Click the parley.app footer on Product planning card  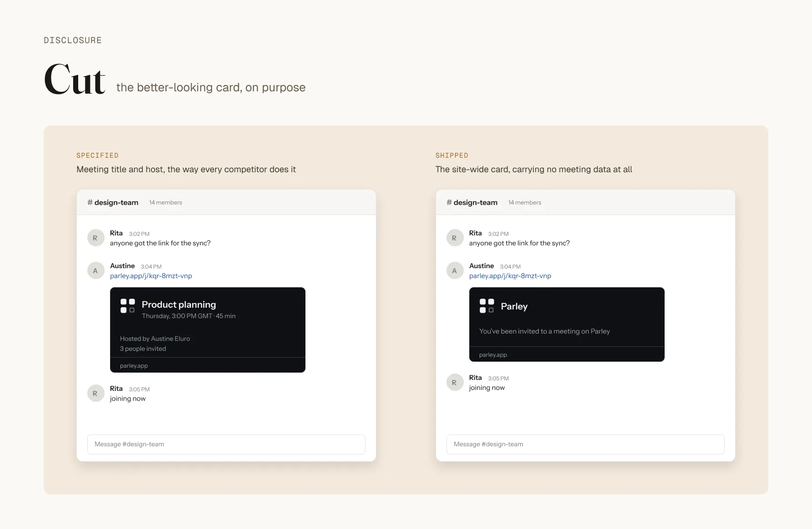134,365
